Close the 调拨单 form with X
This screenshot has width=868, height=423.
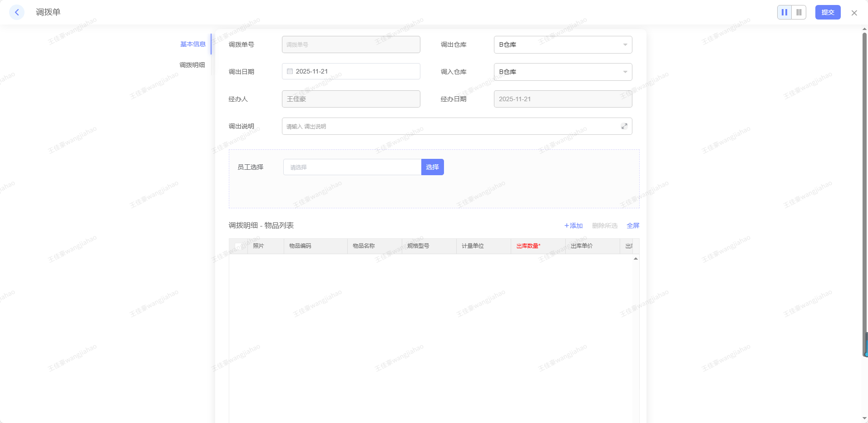click(x=854, y=13)
